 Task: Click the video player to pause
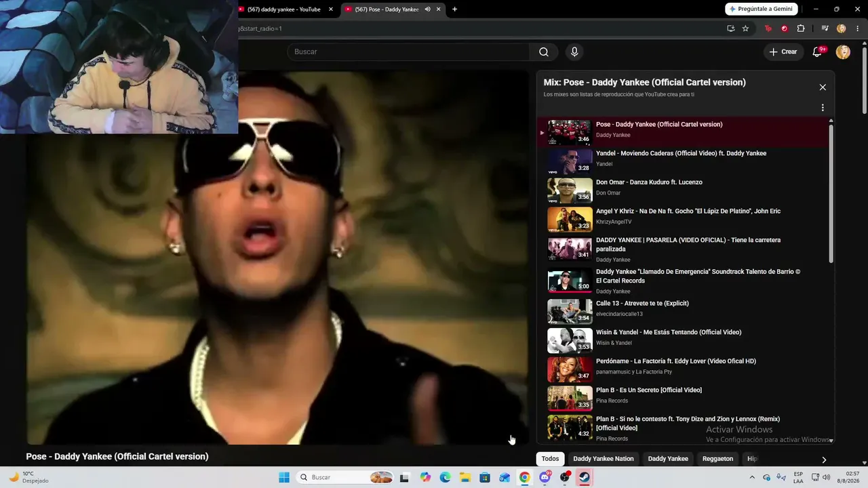[277, 258]
